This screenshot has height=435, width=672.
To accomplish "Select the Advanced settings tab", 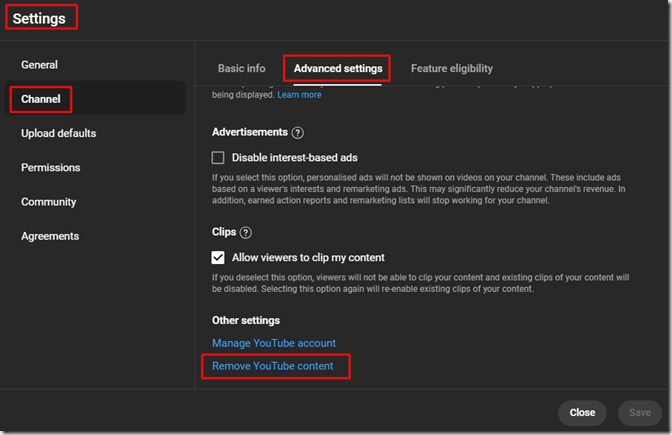I will click(x=337, y=68).
